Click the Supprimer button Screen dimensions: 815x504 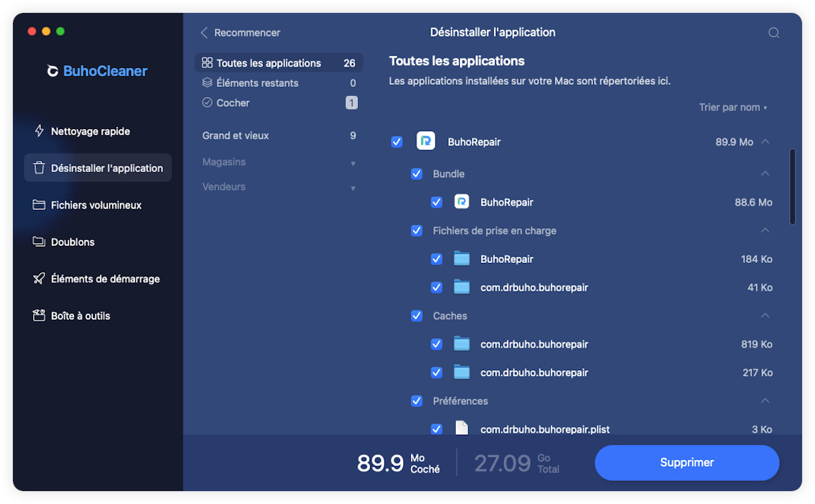coord(687,463)
